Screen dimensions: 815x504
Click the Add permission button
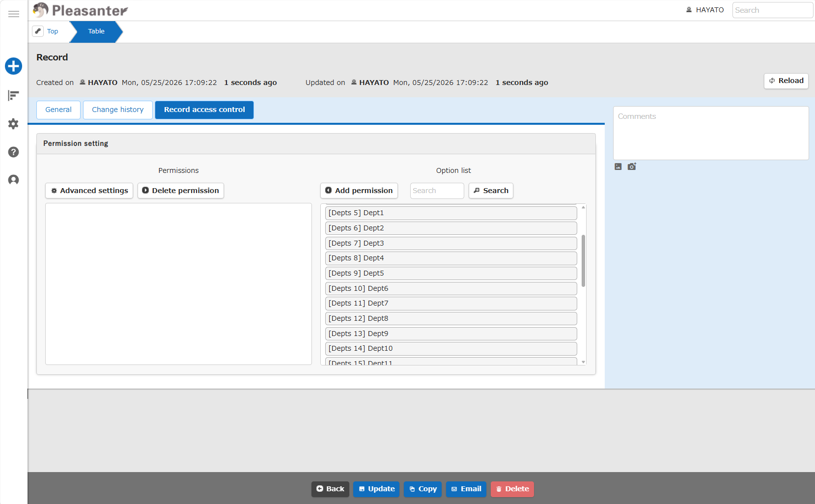click(x=359, y=191)
